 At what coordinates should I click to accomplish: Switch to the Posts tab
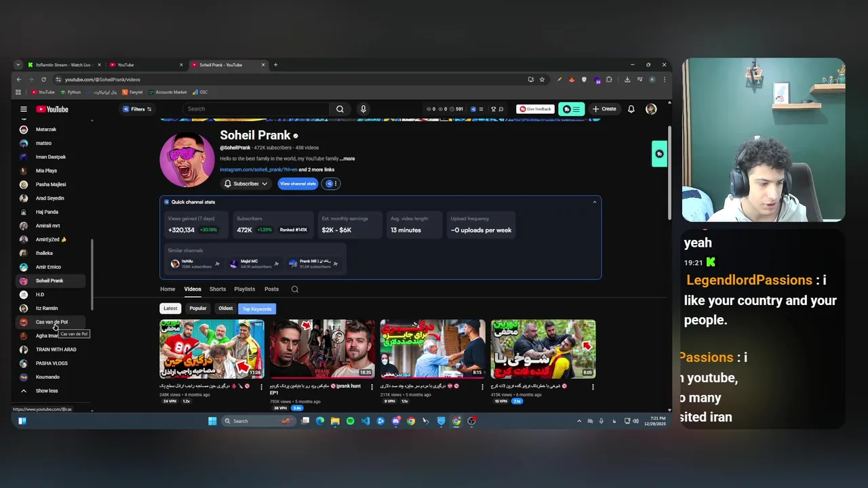pyautogui.click(x=271, y=289)
